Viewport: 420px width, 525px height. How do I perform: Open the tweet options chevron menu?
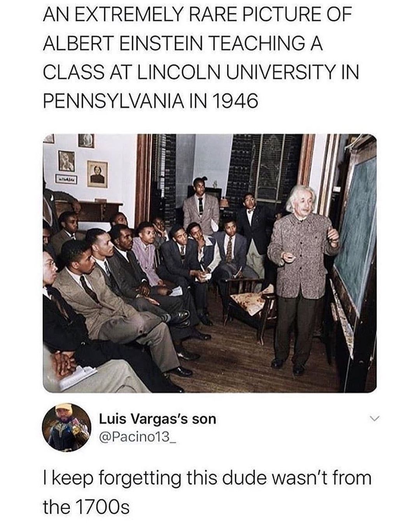coord(374,419)
